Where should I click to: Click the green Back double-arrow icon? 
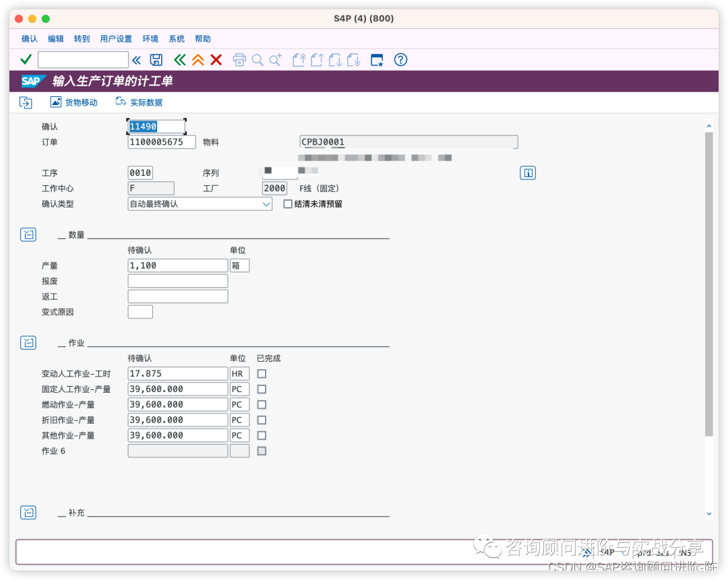(x=180, y=60)
